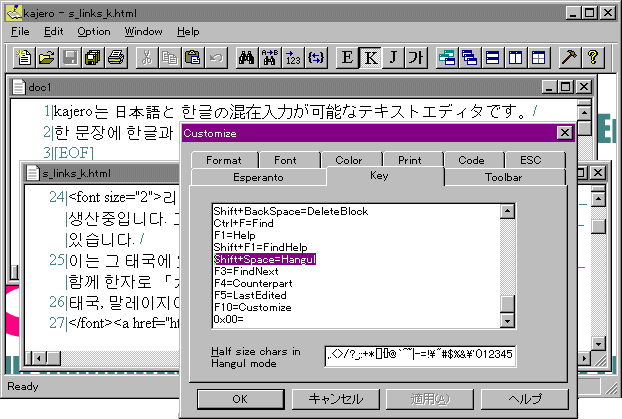The image size is (622, 419).
Task: Click the Find binoculars icon
Action: (246, 58)
